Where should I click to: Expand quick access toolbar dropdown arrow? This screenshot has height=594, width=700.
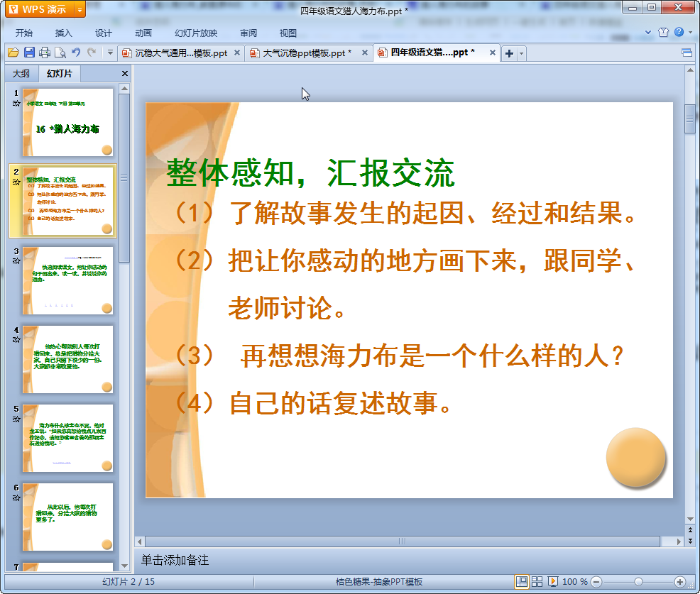[x=110, y=53]
